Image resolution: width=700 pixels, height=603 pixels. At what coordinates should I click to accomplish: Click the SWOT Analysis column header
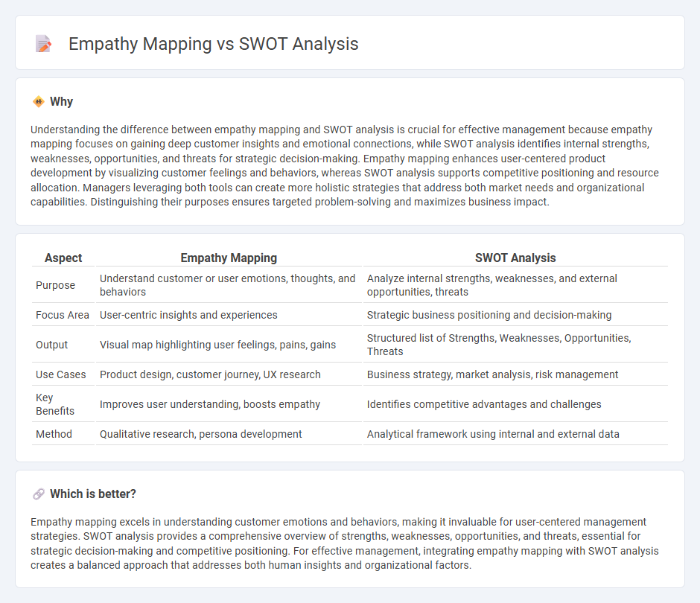516,258
